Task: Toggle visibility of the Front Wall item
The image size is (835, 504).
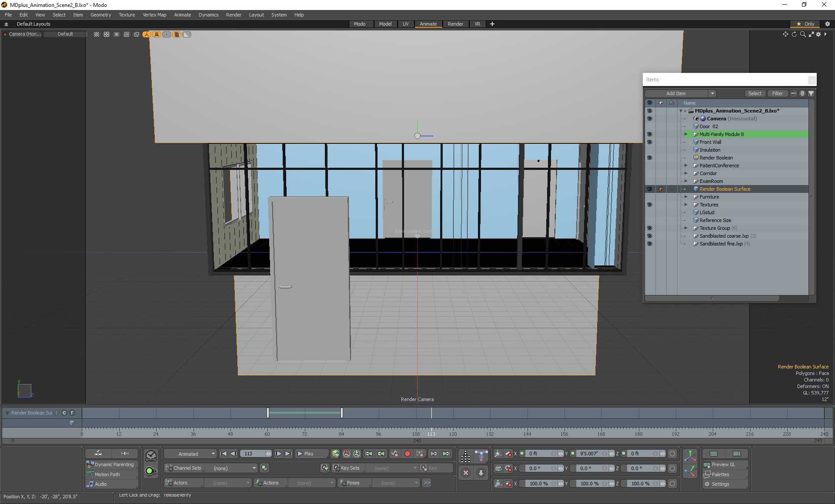Action: click(x=649, y=142)
